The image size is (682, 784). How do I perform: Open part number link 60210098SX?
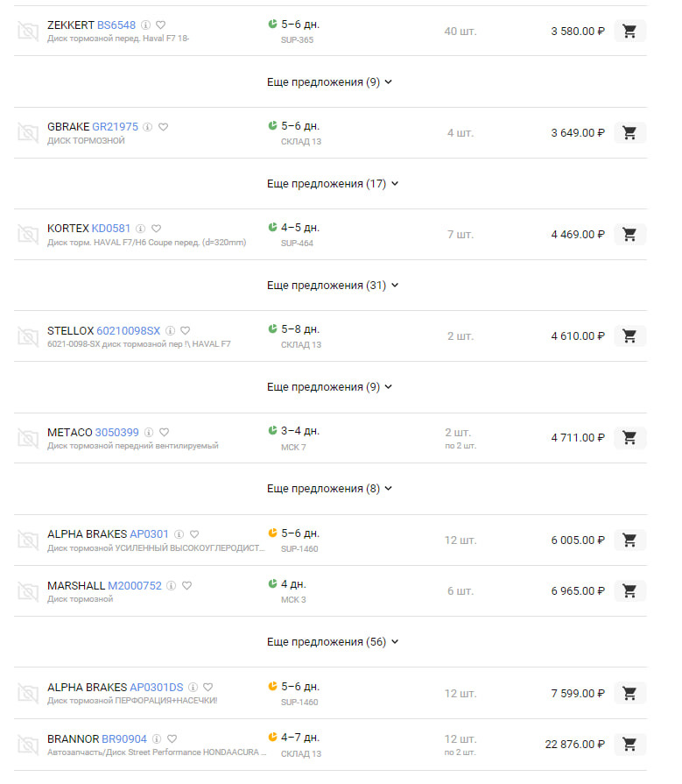[x=128, y=331]
